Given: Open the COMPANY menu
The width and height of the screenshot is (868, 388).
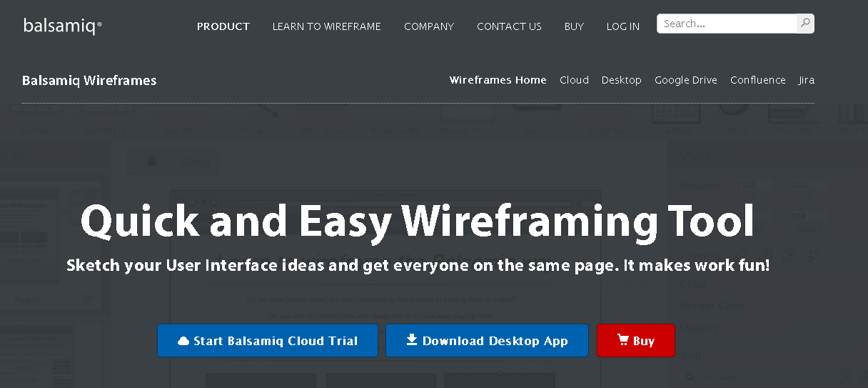Looking at the screenshot, I should [x=429, y=26].
